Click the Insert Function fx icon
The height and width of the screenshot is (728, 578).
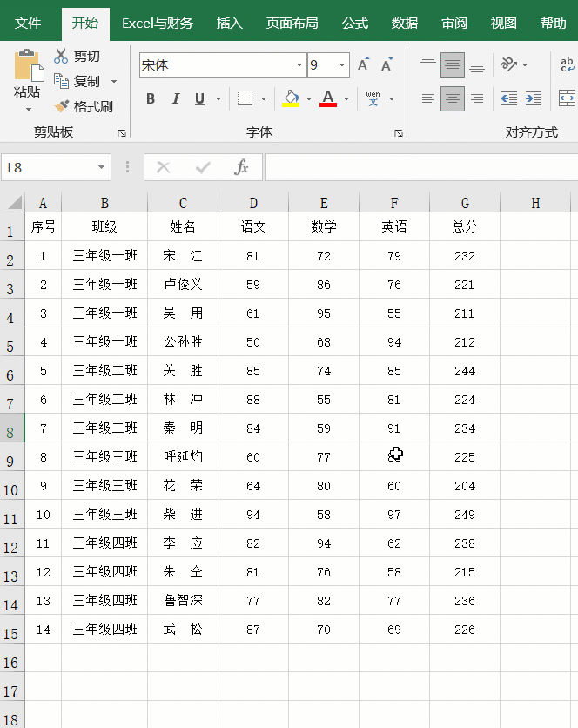point(242,167)
